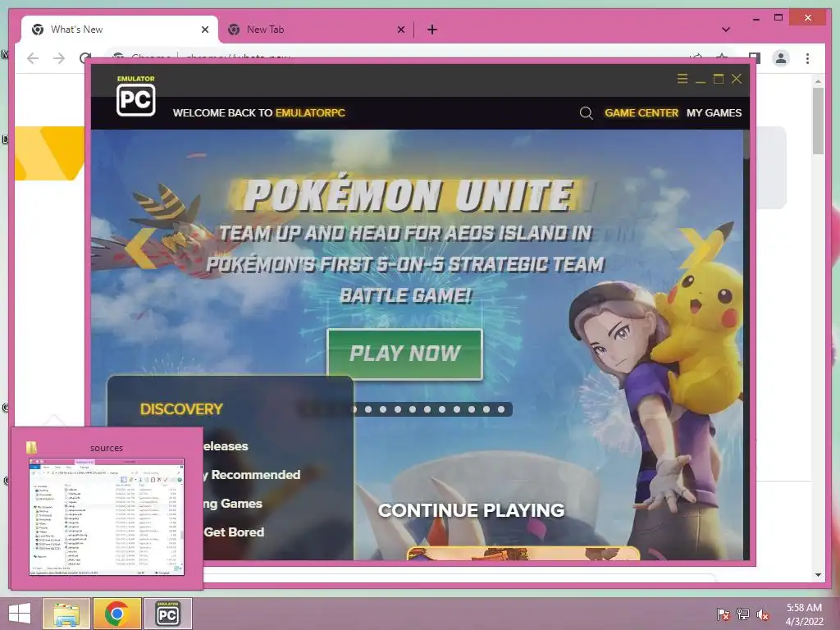
Task: Click the network tray icon
Action: click(743, 614)
